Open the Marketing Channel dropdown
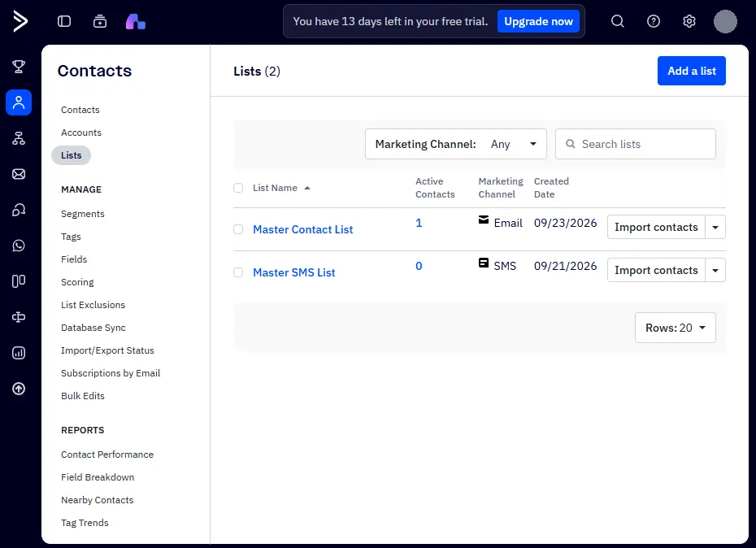 pyautogui.click(x=455, y=144)
